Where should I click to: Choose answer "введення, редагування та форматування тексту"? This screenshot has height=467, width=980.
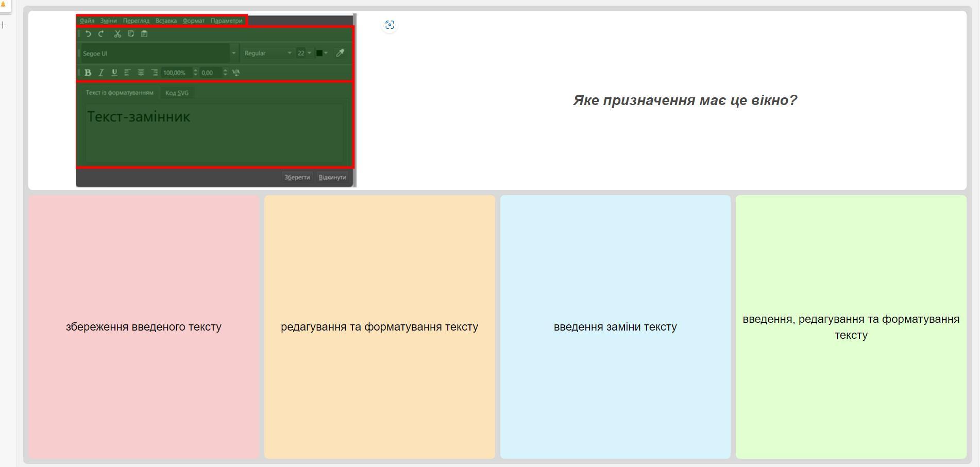pyautogui.click(x=851, y=326)
